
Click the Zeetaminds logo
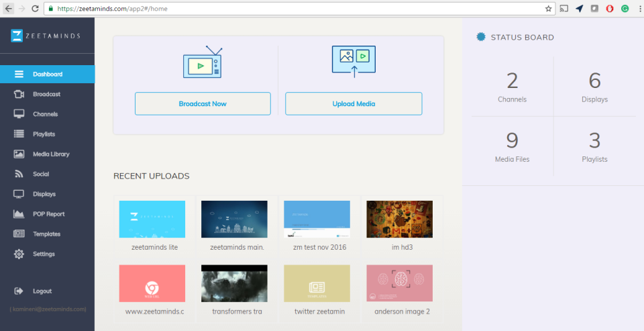click(x=46, y=36)
